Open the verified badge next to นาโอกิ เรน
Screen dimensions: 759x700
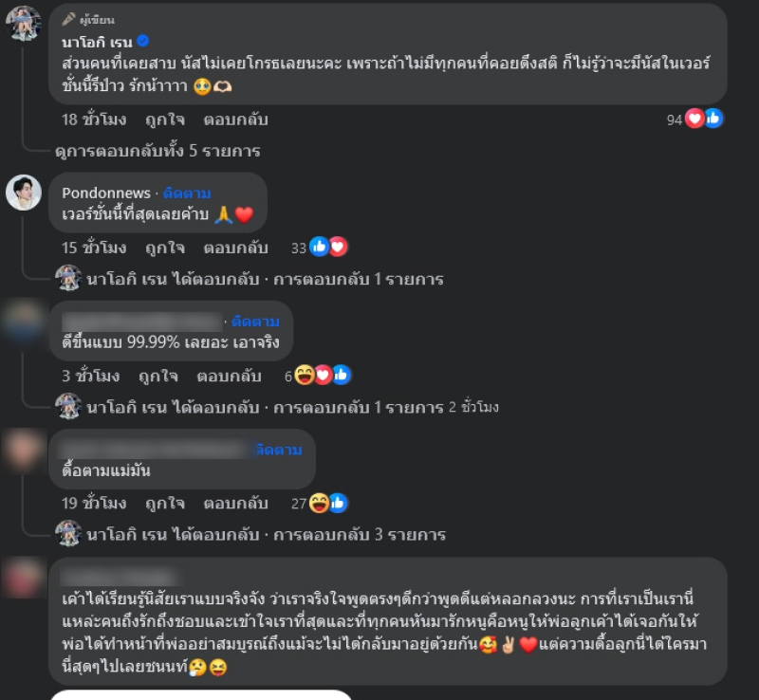point(143,41)
